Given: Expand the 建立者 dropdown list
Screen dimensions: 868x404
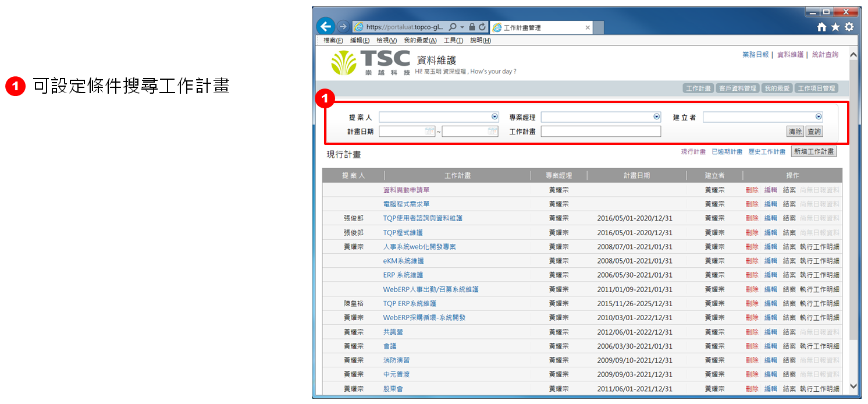Looking at the screenshot, I should pos(819,117).
